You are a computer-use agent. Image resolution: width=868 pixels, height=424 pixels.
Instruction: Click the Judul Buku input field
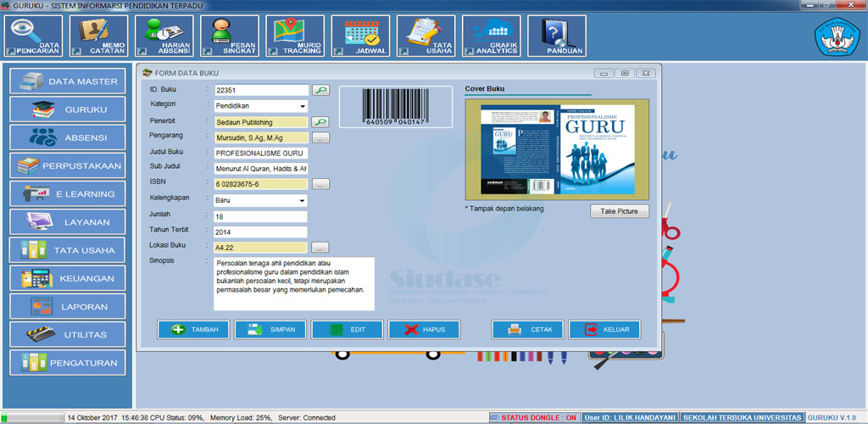(x=259, y=153)
